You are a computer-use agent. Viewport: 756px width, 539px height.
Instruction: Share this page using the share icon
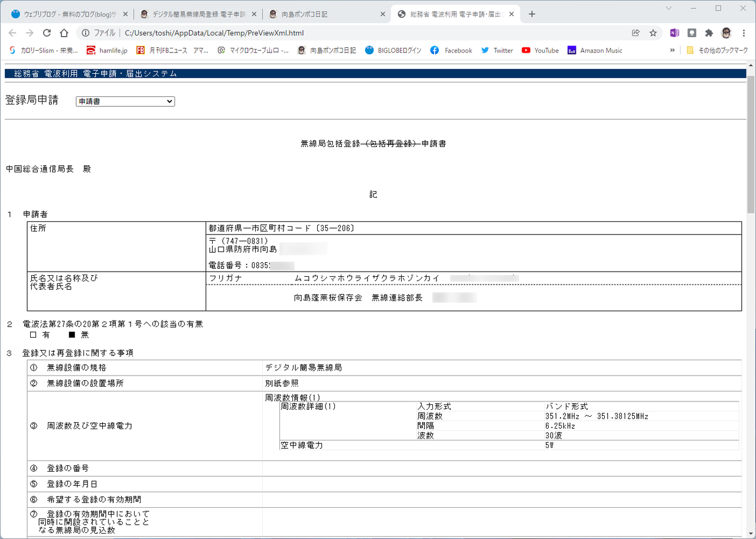(636, 33)
